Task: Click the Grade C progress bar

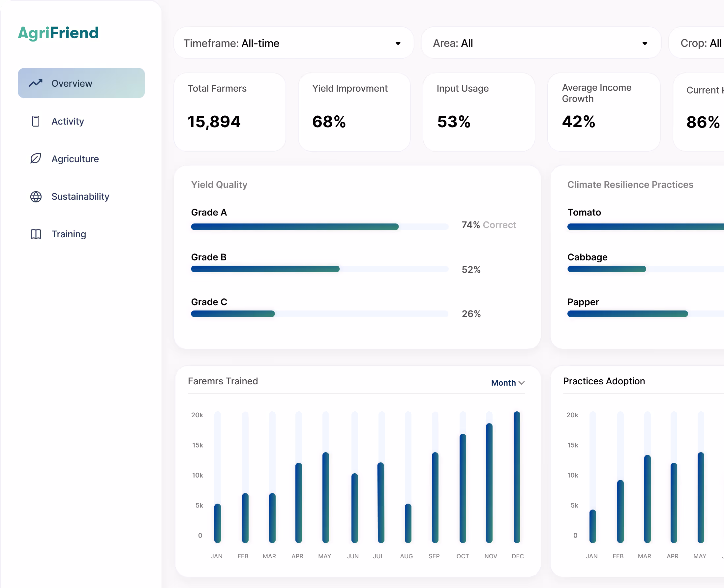Action: 319,314
